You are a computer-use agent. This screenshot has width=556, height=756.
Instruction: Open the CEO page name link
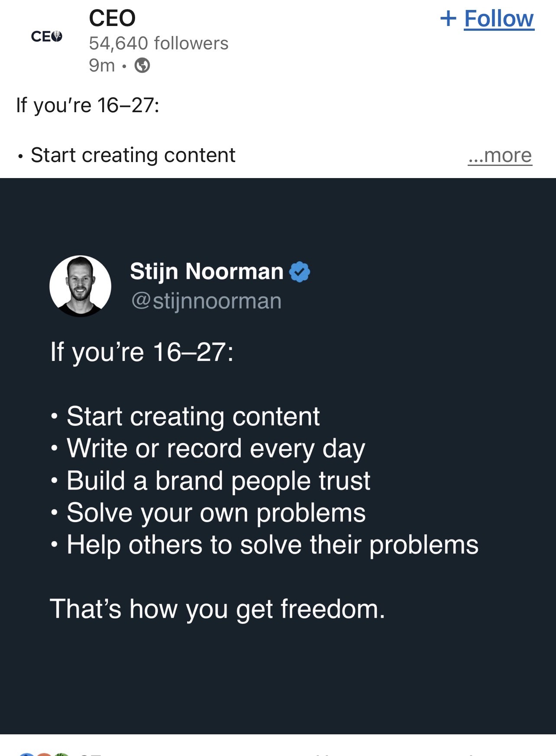click(x=112, y=18)
